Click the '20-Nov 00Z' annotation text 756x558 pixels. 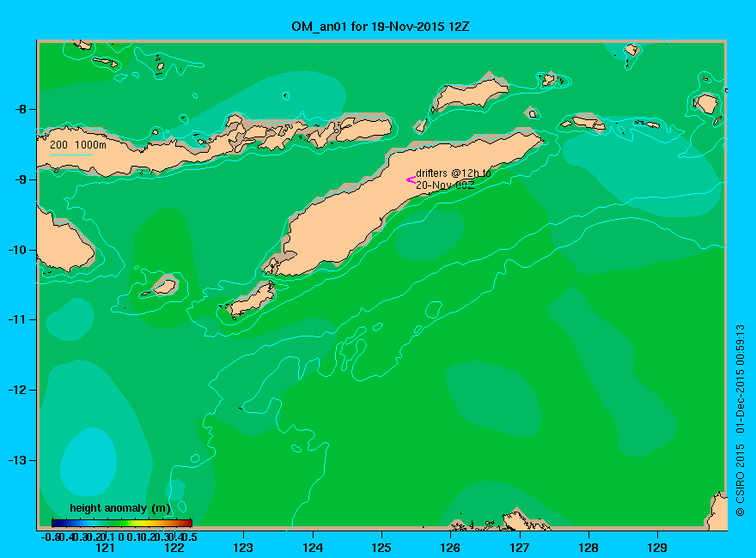(x=445, y=185)
